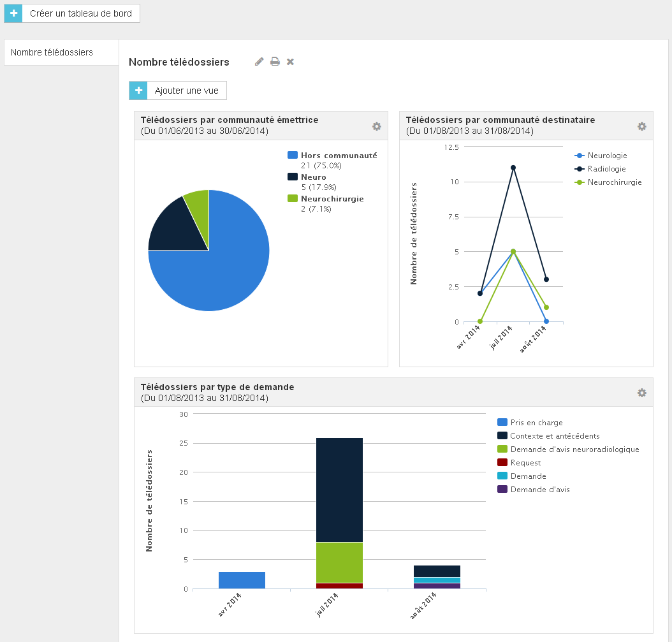
Task: Click the Ajouter une vue button label
Action: [186, 91]
